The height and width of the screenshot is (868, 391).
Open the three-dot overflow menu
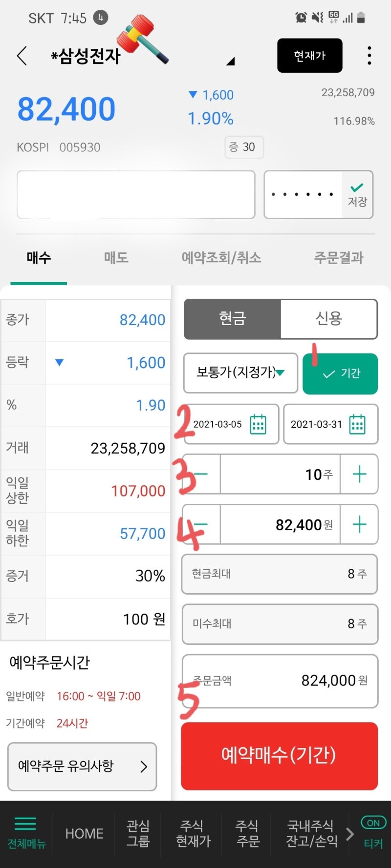coord(369,56)
